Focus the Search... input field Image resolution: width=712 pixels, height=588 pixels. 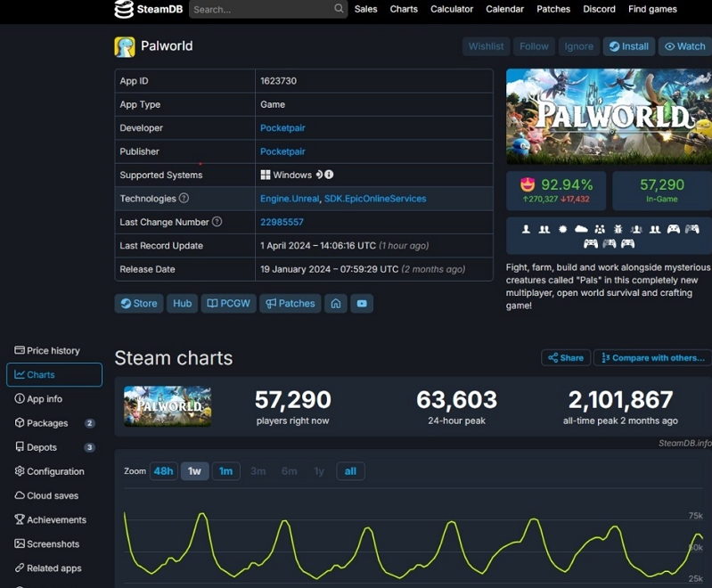(268, 9)
